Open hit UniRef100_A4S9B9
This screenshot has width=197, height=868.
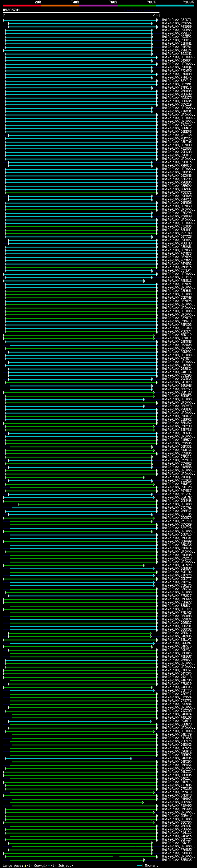177,26
